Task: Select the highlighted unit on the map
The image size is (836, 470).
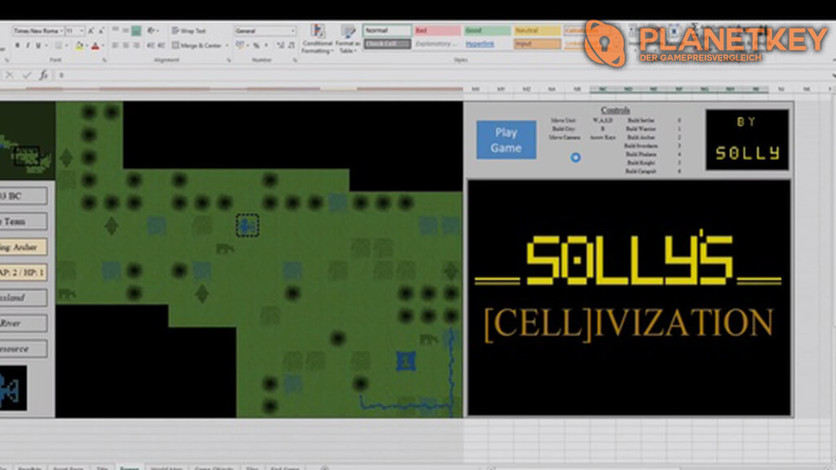Action: 247,226
